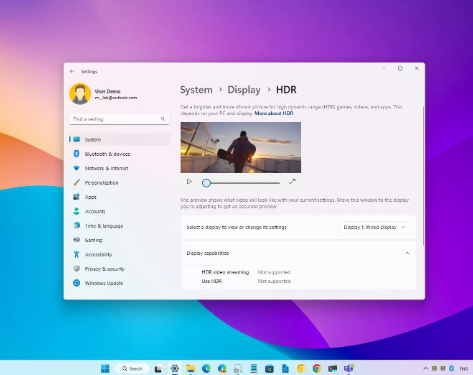Play the HDR preview video
Image resolution: width=473 pixels, height=375 pixels.
[x=189, y=182]
